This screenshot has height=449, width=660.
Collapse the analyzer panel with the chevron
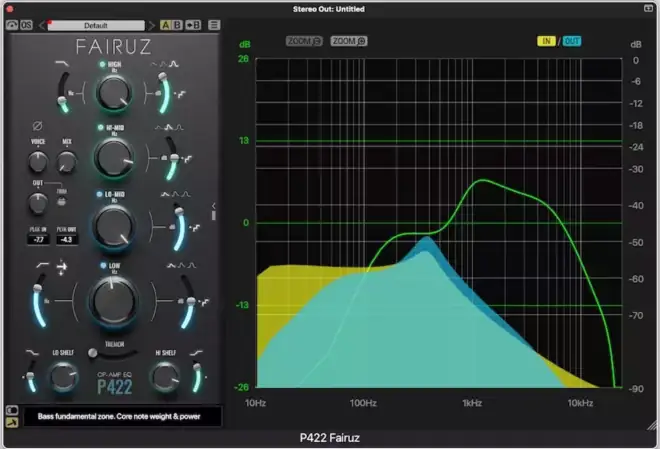(214, 206)
